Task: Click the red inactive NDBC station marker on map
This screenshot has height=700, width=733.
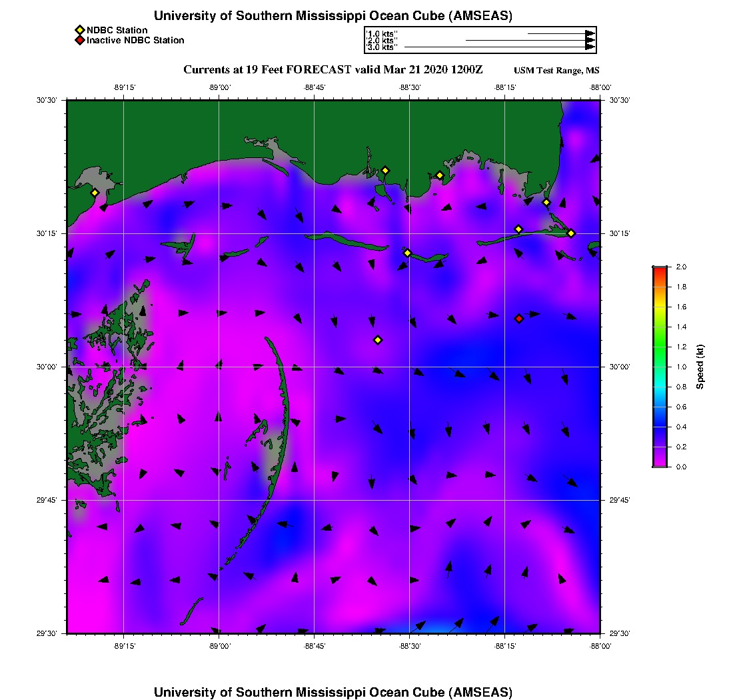Action: coord(519,319)
